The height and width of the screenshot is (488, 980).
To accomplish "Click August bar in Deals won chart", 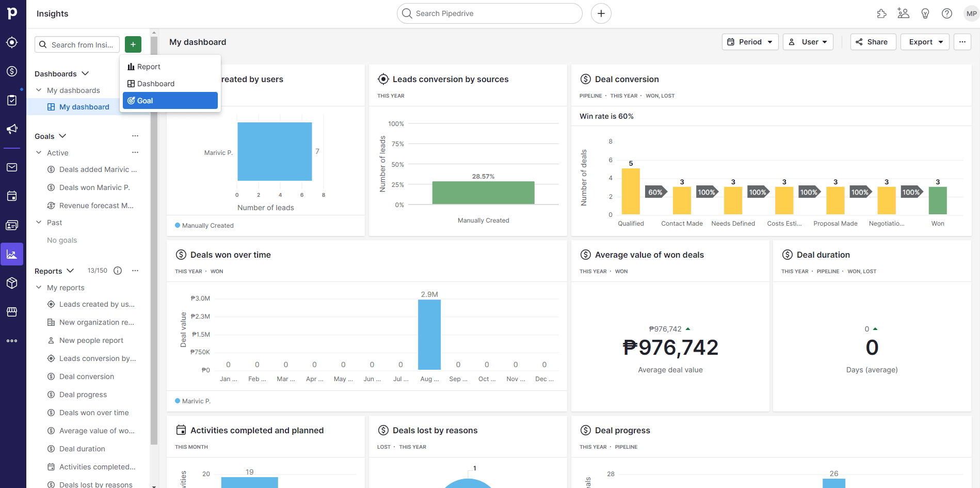I will 429,335.
